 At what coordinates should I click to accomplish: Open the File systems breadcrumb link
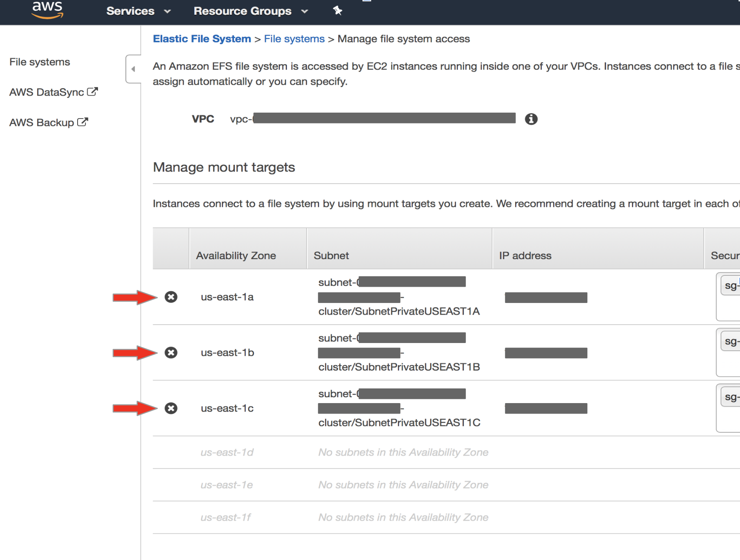pos(294,38)
